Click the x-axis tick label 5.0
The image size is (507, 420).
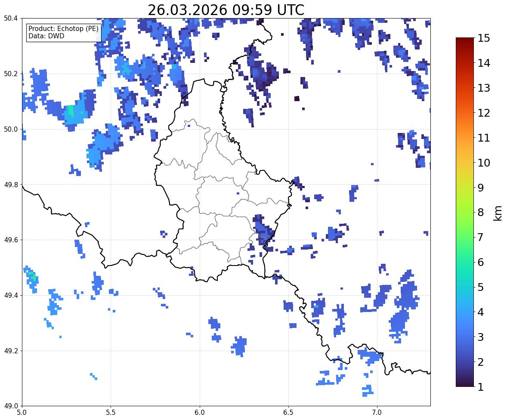[x=22, y=413]
